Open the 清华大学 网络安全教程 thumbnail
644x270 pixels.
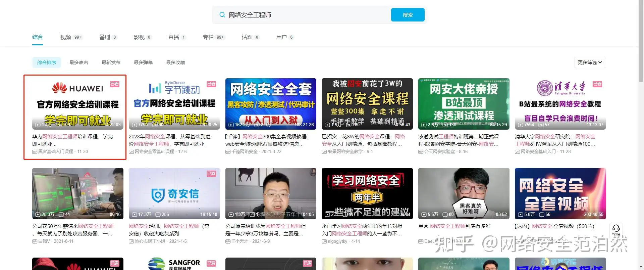click(560, 104)
